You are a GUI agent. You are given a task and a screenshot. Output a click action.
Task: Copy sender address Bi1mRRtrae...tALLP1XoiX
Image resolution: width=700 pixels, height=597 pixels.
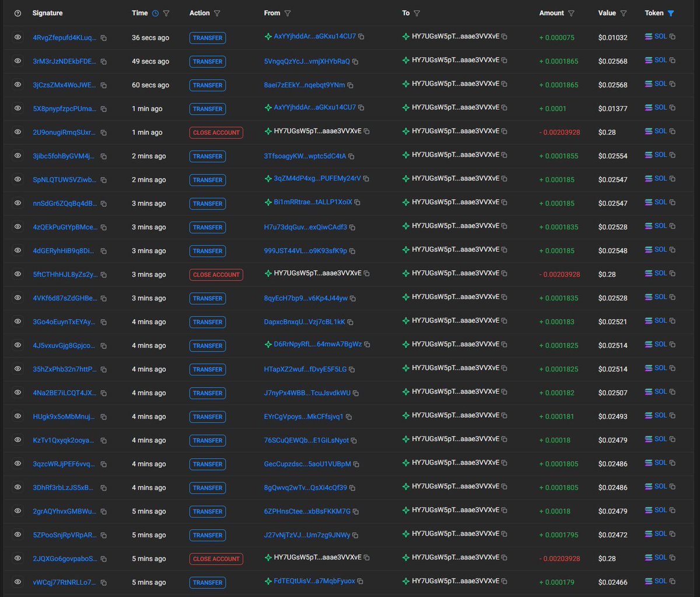358,203
